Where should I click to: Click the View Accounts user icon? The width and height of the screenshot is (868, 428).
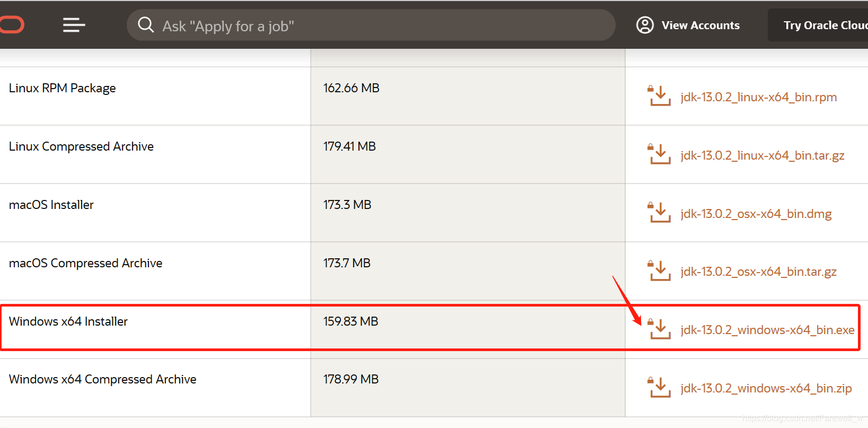[645, 25]
